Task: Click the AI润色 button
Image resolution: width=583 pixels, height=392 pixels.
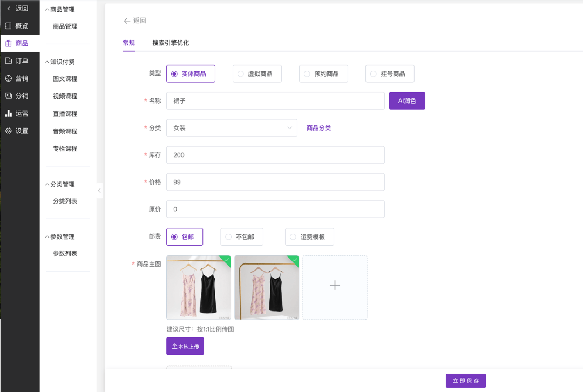Action: (x=407, y=101)
